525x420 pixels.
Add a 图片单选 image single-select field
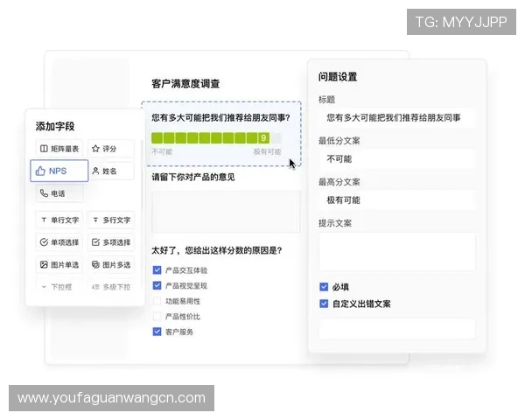click(59, 264)
